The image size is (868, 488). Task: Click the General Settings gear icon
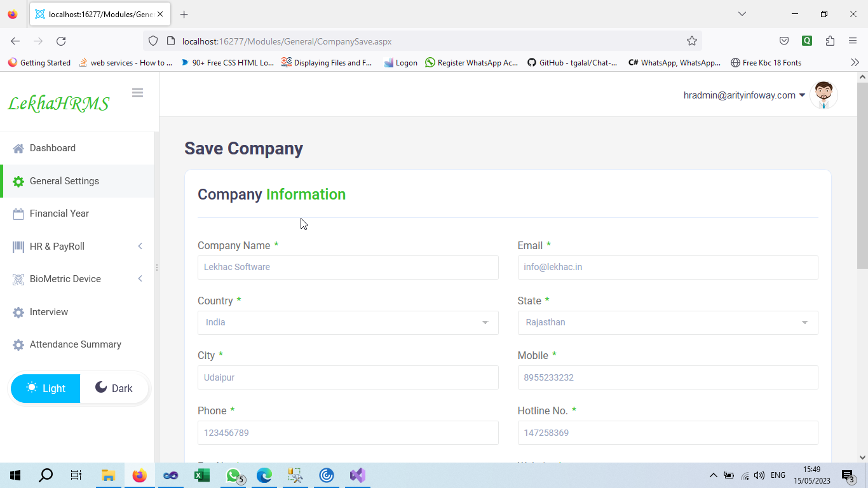point(18,181)
